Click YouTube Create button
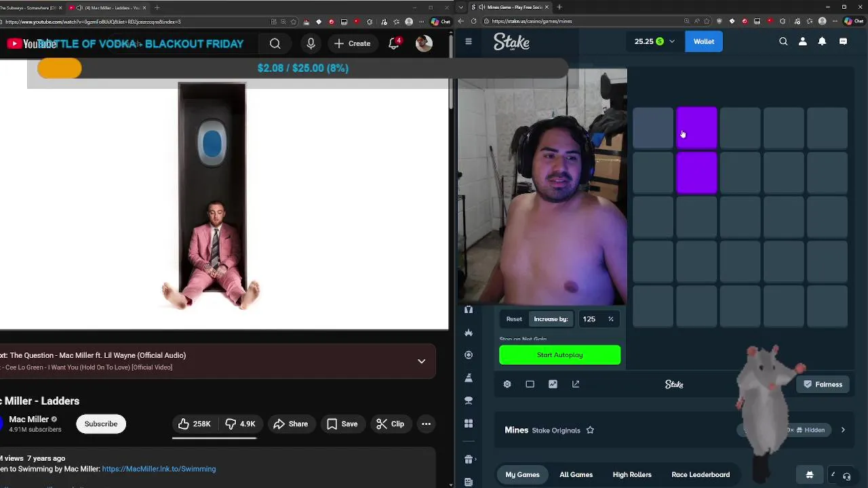 [352, 43]
